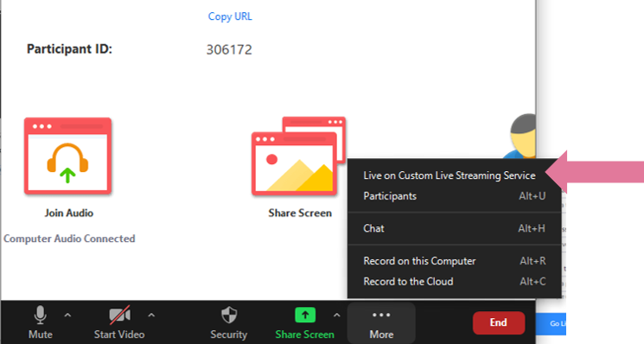The height and width of the screenshot is (344, 644).
Task: Expand video options arrow next to Start Video
Action: pyautogui.click(x=151, y=315)
